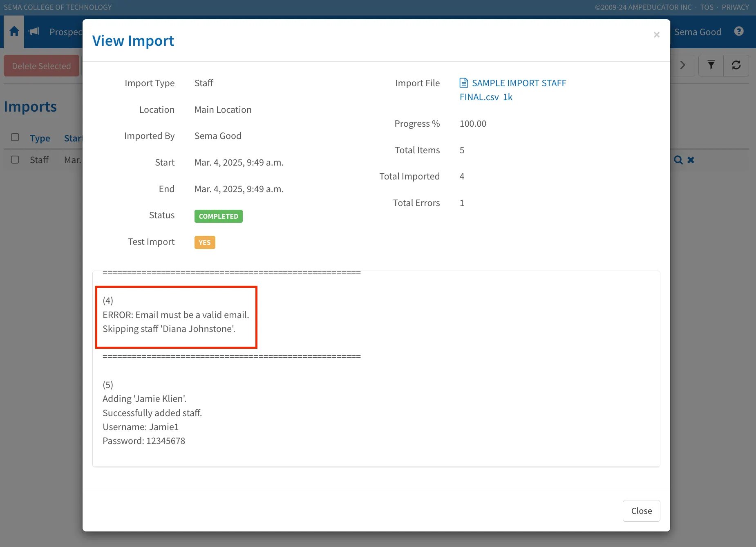Open the PRIVACY link in top bar
The image size is (756, 547).
[735, 7]
